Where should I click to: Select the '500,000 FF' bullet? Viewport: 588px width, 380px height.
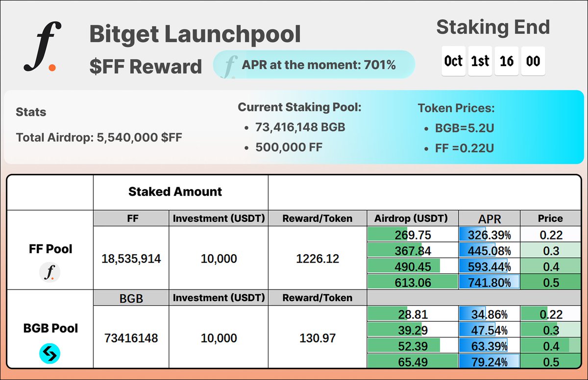pyautogui.click(x=289, y=147)
